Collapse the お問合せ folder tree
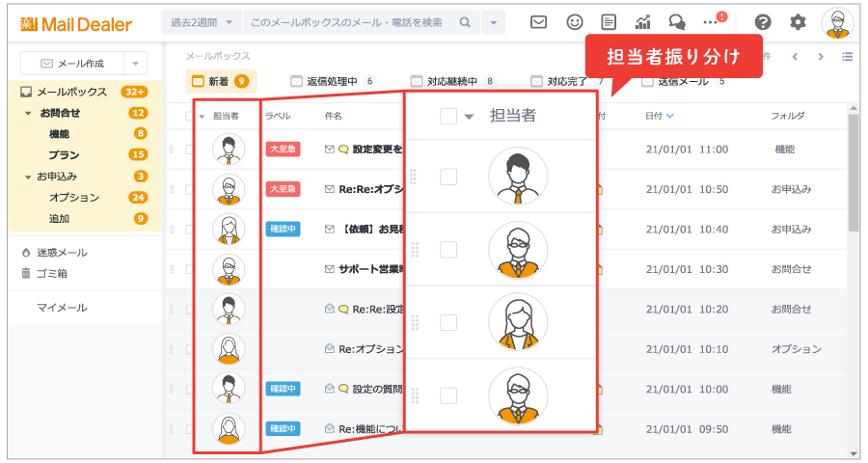 click(28, 113)
